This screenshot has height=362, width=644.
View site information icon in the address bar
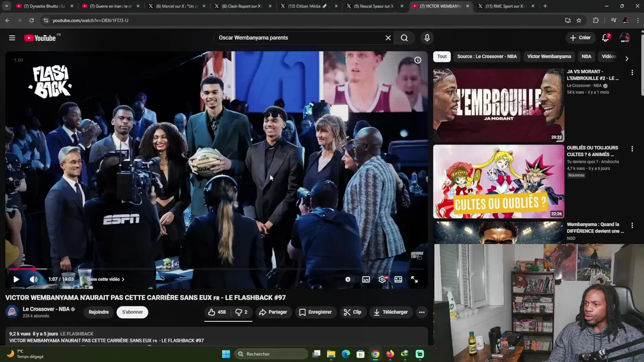tap(46, 20)
